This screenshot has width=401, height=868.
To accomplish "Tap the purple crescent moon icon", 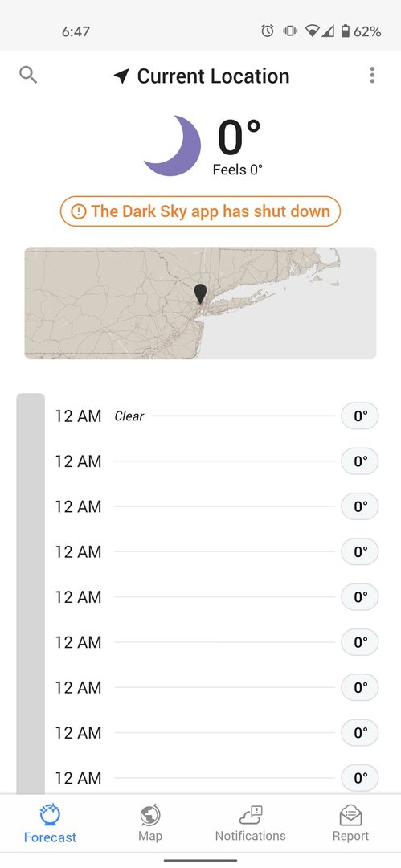I will coord(173,145).
